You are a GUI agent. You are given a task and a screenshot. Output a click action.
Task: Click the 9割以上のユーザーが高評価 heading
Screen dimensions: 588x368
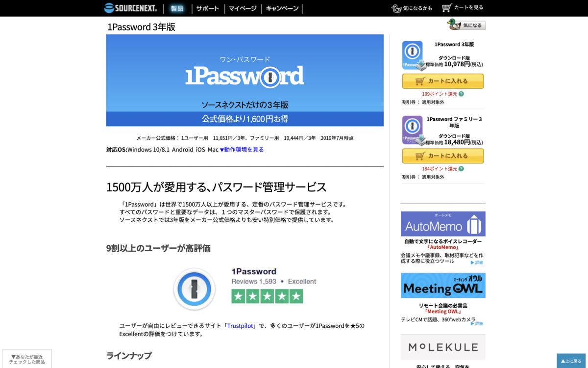coord(158,248)
